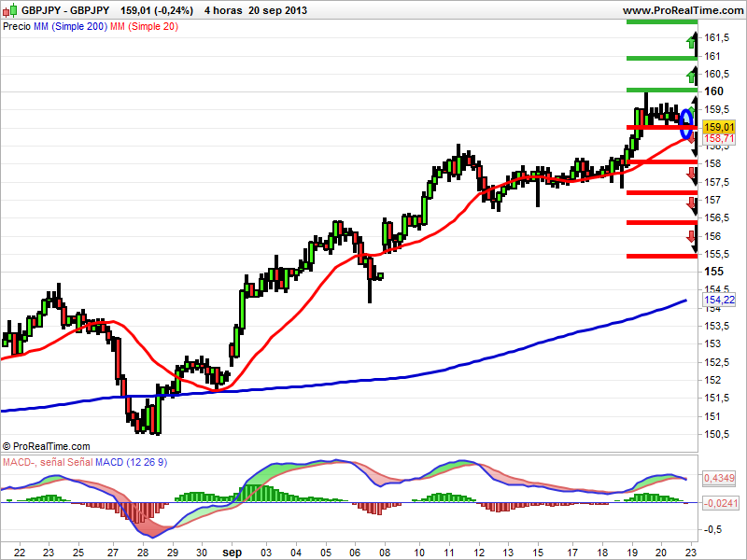Click the © ProRealTime.com copyright text
This screenshot has width=747, height=560.
coord(46,446)
